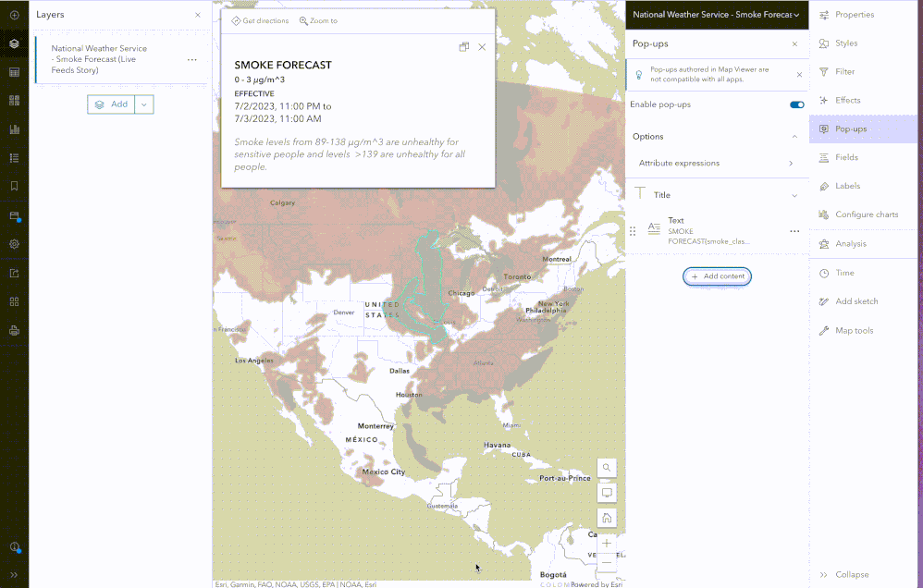Close the SMOKE FORECAST popup
Image resolution: width=923 pixels, height=588 pixels.
click(482, 47)
